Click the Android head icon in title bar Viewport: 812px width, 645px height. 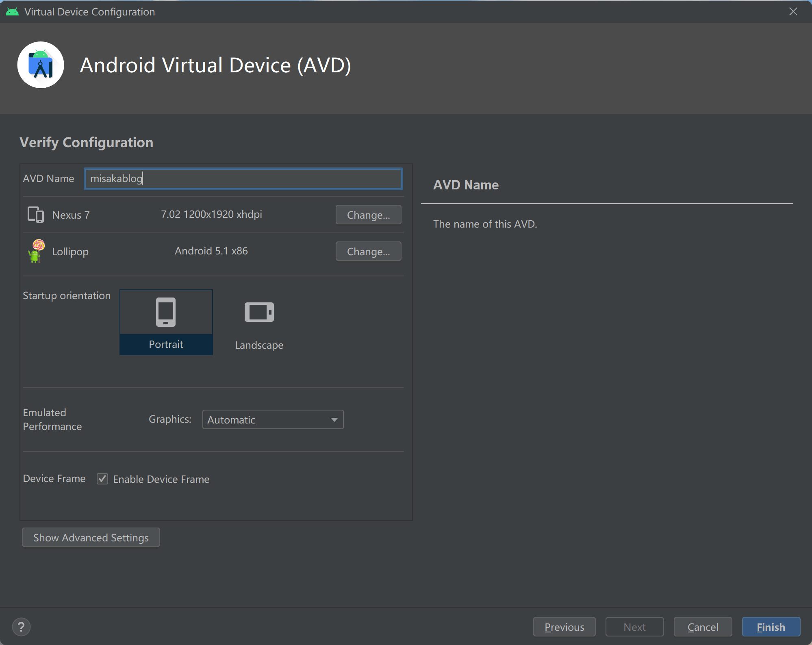pos(12,12)
